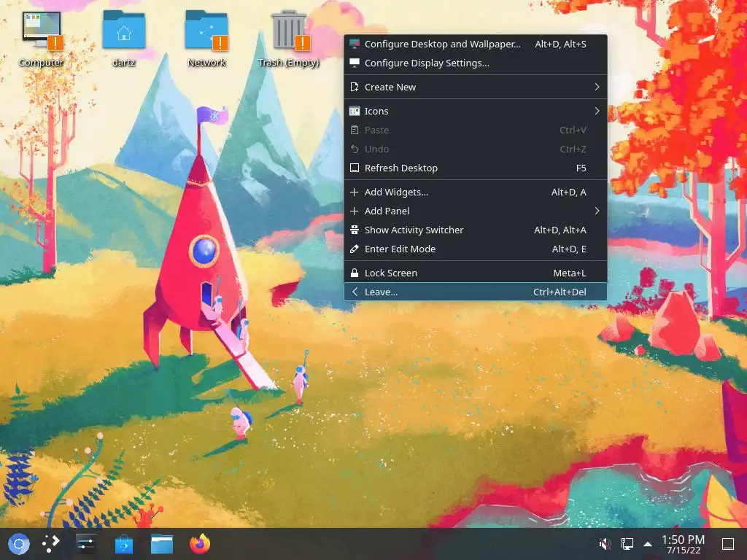Click the Icons entry's grid icon
The width and height of the screenshot is (747, 560).
[x=355, y=111]
